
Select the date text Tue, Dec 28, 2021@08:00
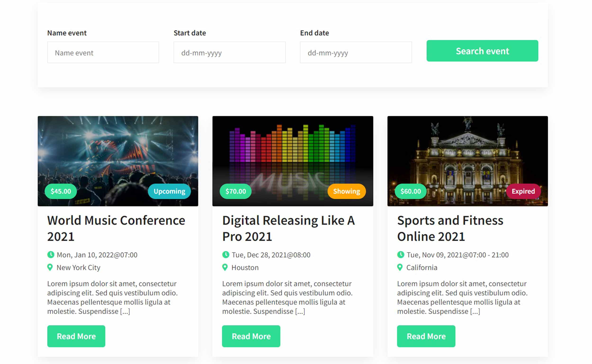pos(271,255)
